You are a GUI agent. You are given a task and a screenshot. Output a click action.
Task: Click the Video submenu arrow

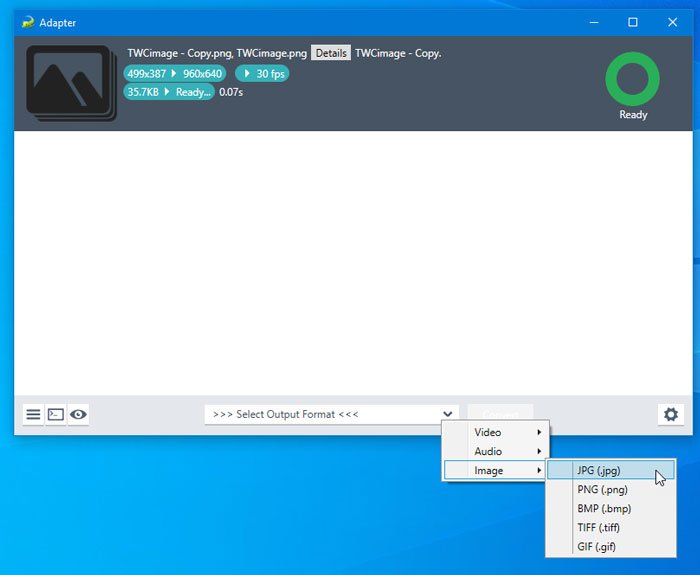tap(539, 432)
